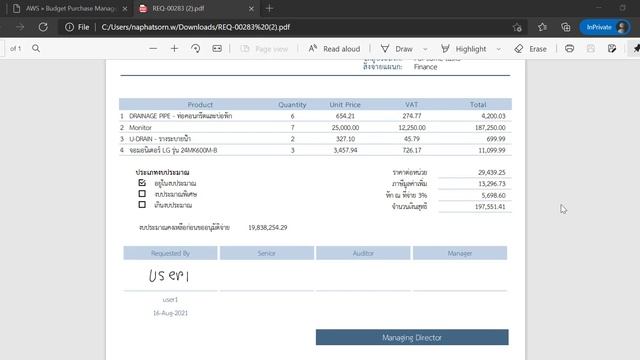Click the Product column header
The height and width of the screenshot is (360, 640).
pyautogui.click(x=200, y=105)
